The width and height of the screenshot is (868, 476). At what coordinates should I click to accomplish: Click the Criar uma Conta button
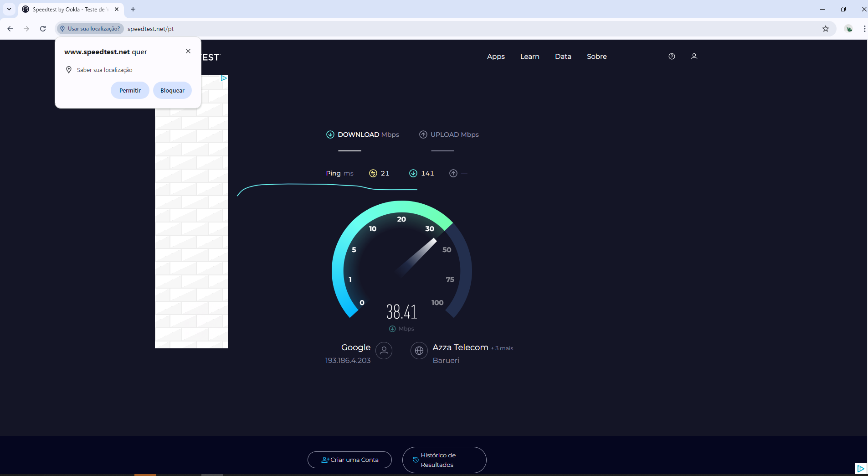point(349,460)
